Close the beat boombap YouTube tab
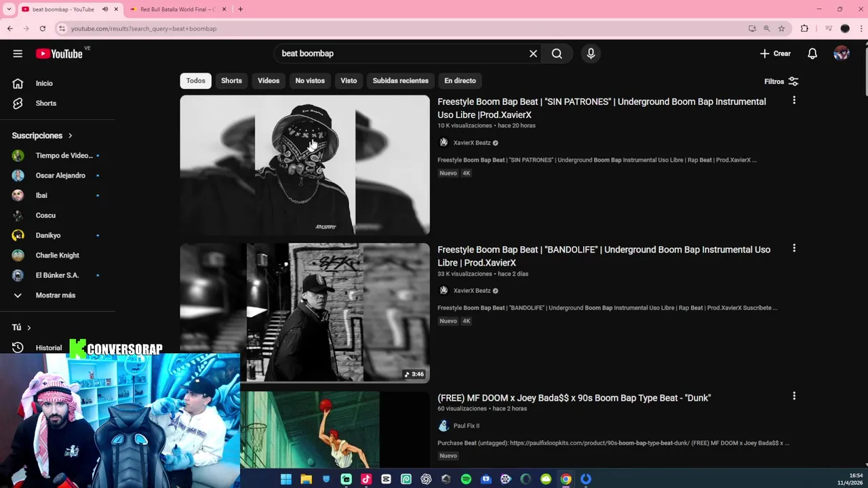This screenshot has width=868, height=488. coord(116,9)
